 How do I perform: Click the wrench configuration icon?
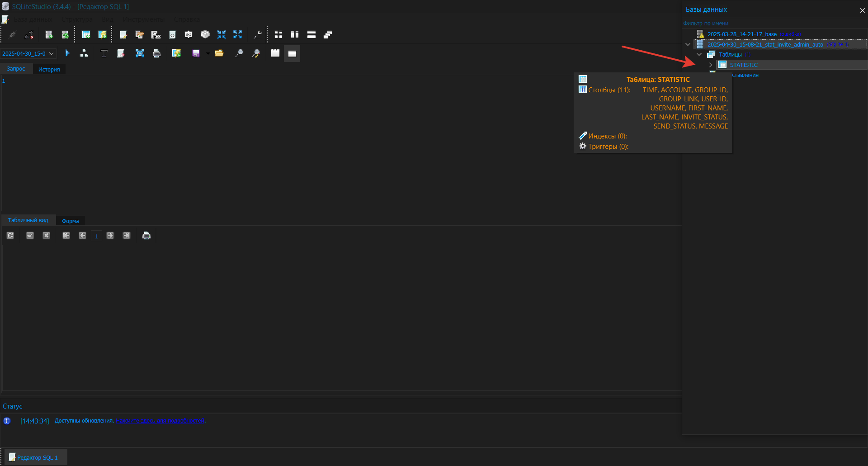pyautogui.click(x=257, y=34)
